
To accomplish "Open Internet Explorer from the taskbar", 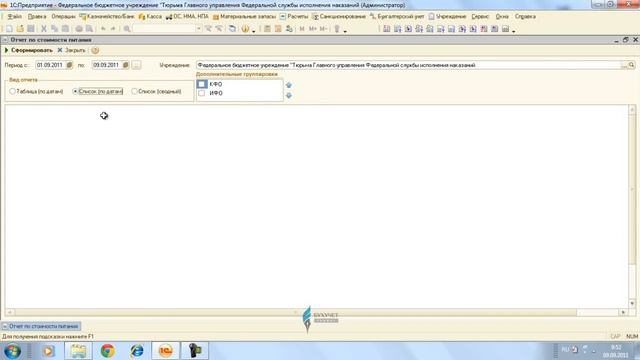I will click(x=136, y=351).
